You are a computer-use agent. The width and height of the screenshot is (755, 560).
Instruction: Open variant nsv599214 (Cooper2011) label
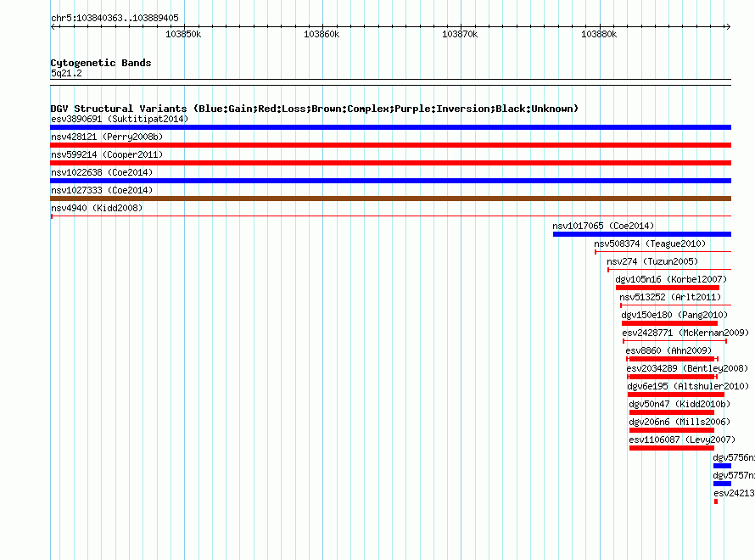[107, 154]
